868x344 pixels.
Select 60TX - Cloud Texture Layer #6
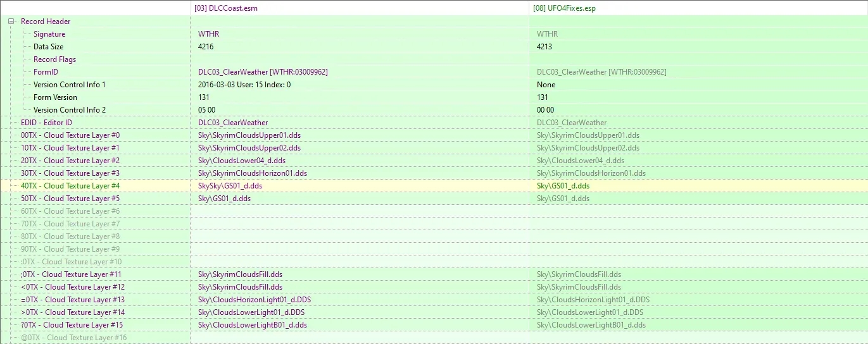[70, 211]
